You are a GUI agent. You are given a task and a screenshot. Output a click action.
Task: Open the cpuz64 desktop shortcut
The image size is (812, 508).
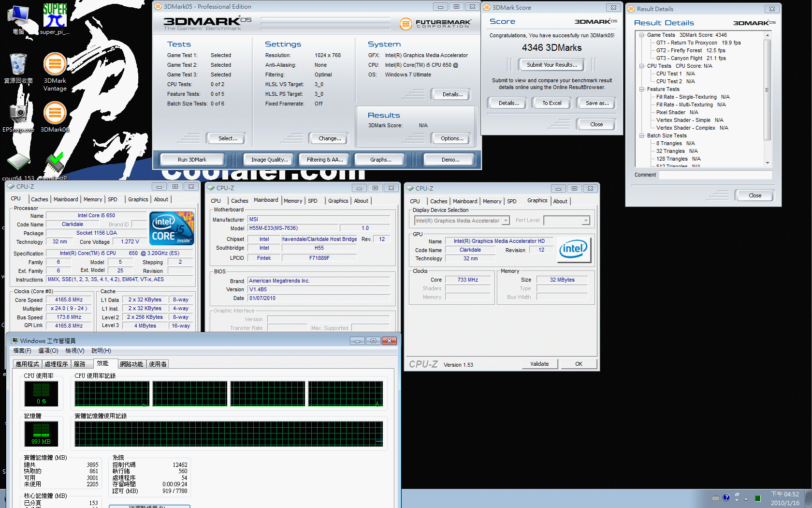(x=18, y=167)
